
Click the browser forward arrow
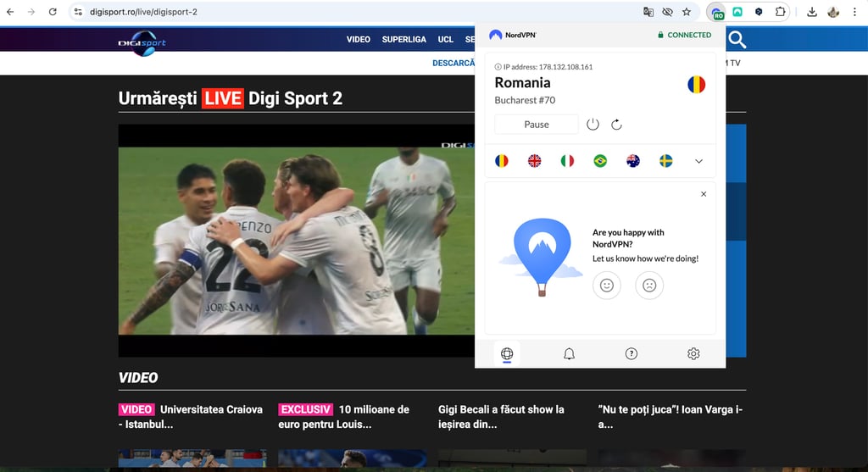point(31,12)
